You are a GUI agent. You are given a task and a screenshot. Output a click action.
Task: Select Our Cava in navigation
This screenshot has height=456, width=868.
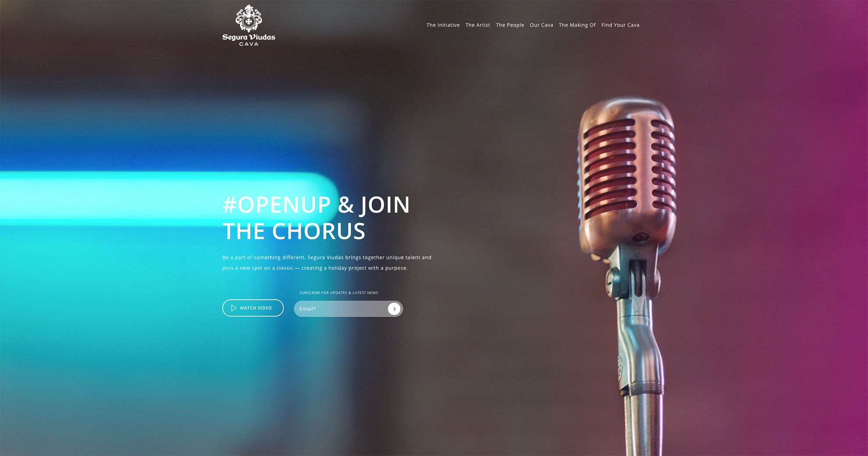click(x=541, y=25)
